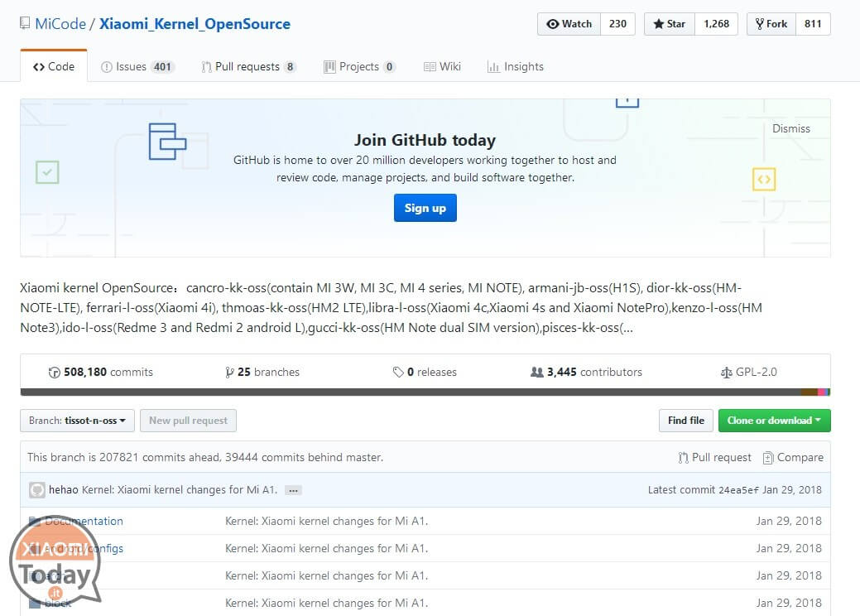Click the Pull requests tab icon

tap(206, 67)
